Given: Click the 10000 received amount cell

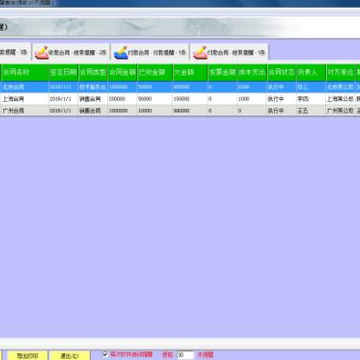Looking at the screenshot, I should click(155, 111).
